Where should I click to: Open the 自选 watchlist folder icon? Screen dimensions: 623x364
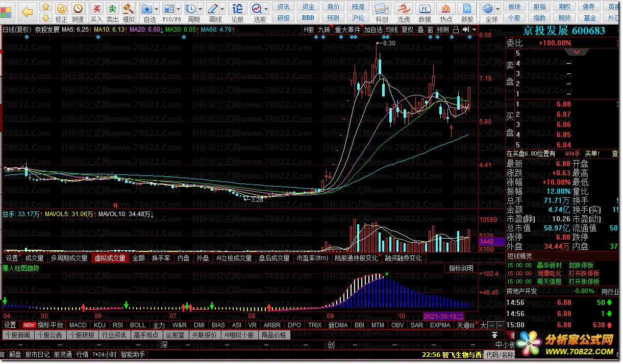pyautogui.click(x=147, y=9)
